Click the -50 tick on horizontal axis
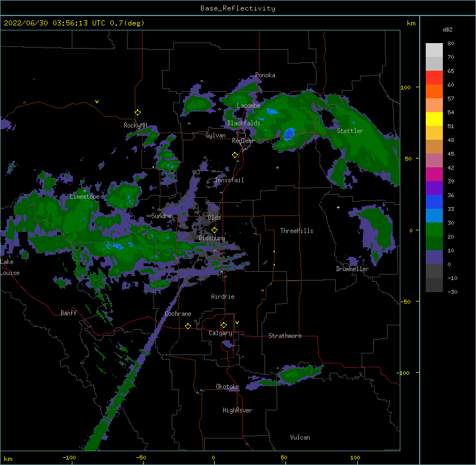 pos(141,457)
